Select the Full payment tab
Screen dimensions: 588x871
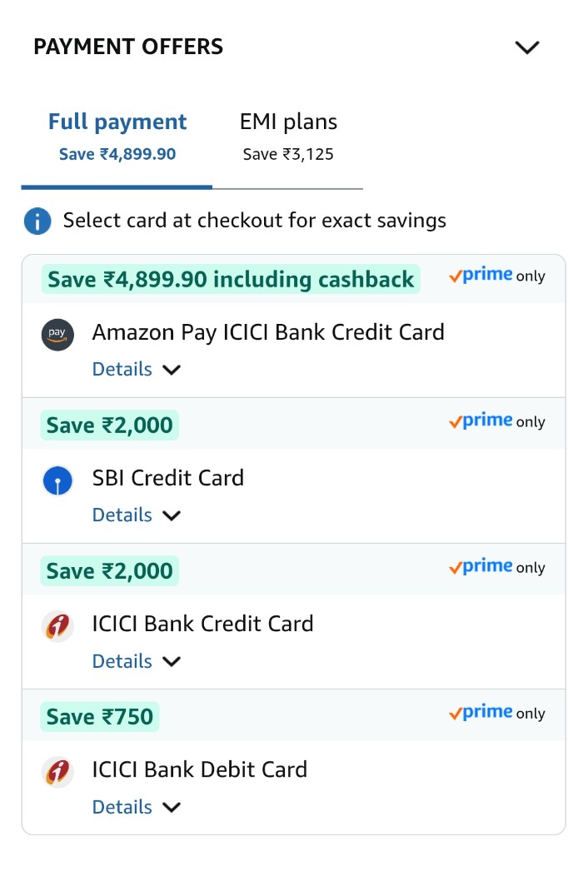coord(117,135)
